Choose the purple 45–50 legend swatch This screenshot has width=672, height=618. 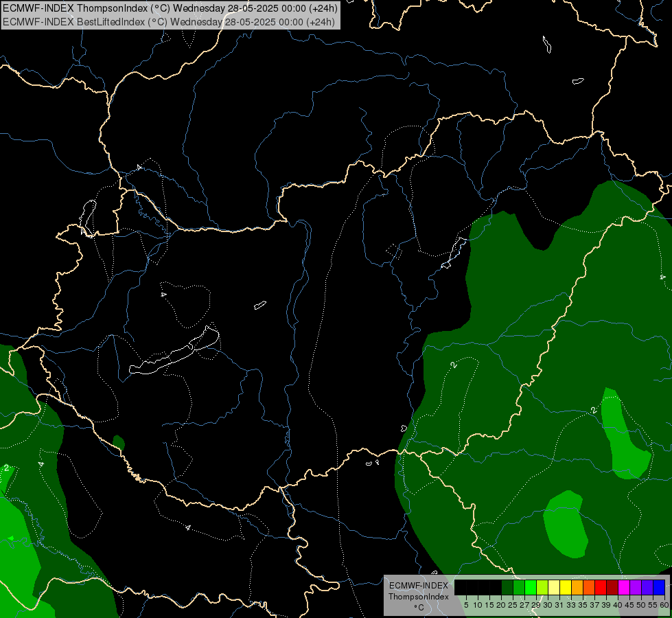[636, 587]
